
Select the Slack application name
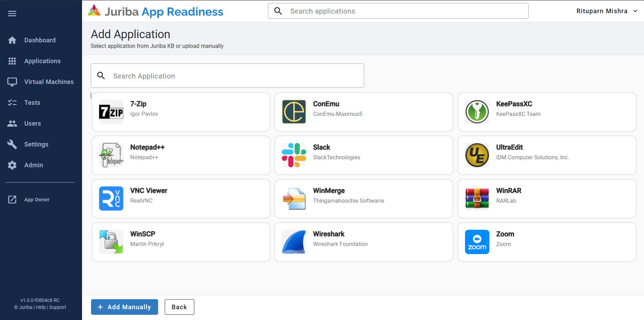pyautogui.click(x=321, y=147)
